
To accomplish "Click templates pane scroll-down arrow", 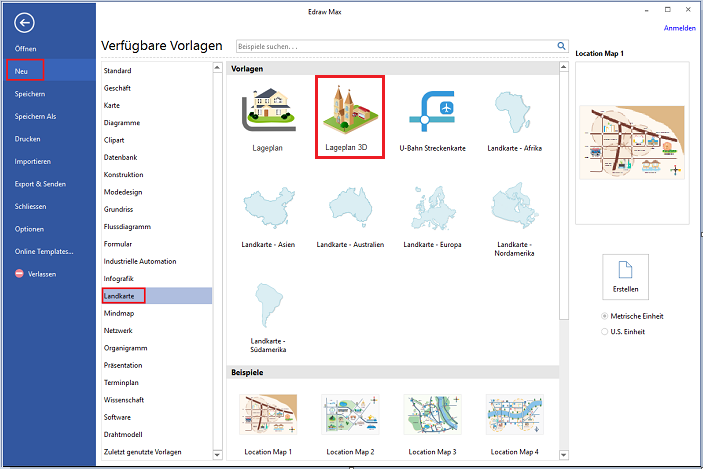I will point(564,455).
